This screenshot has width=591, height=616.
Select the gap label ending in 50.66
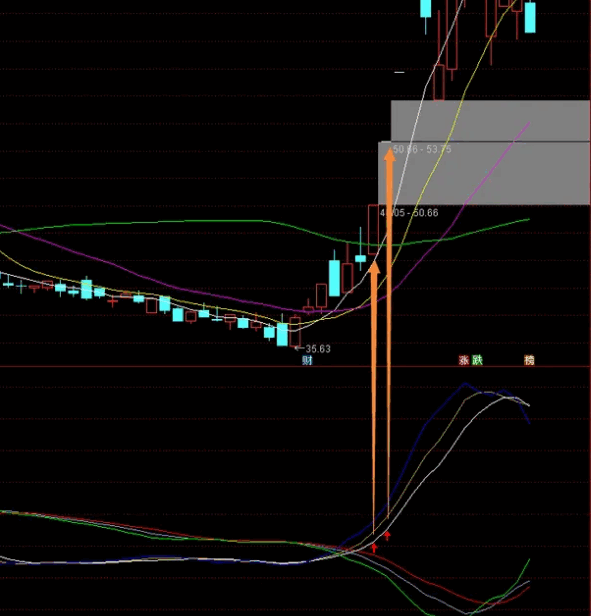(409, 213)
